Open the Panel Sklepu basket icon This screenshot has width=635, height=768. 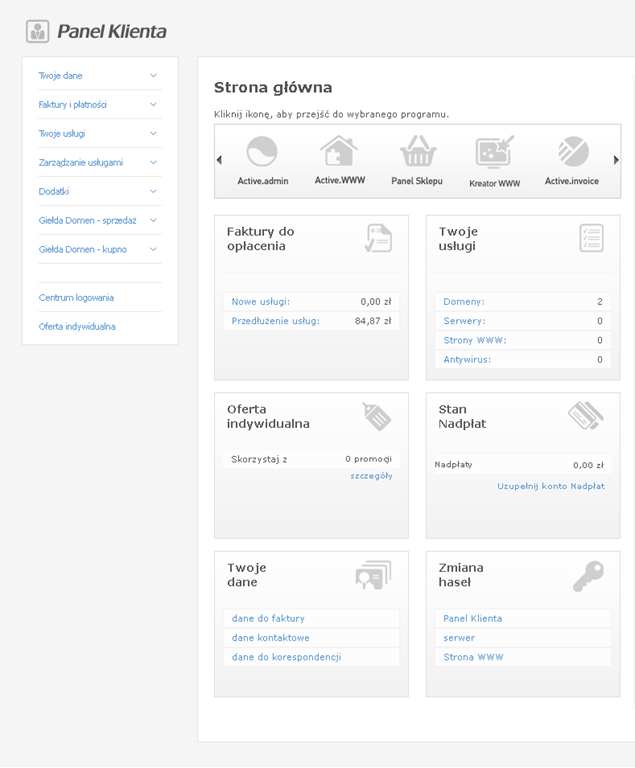417,153
